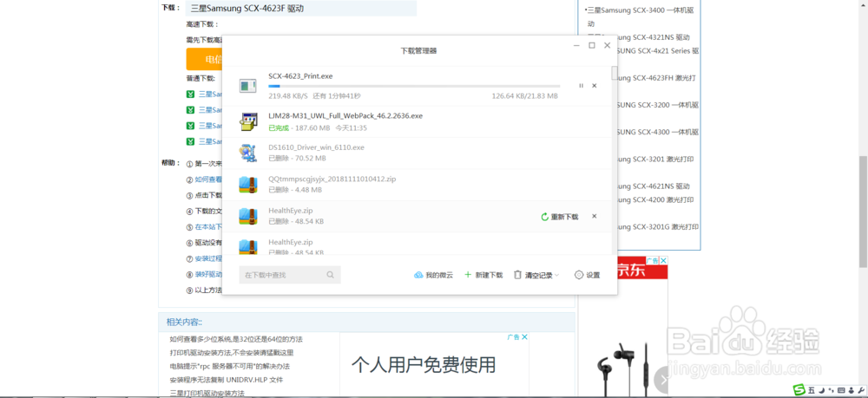Open 安装程序无法复制 UNIDRV.HLP link
Image resolution: width=868 pixels, height=398 pixels.
(227, 380)
